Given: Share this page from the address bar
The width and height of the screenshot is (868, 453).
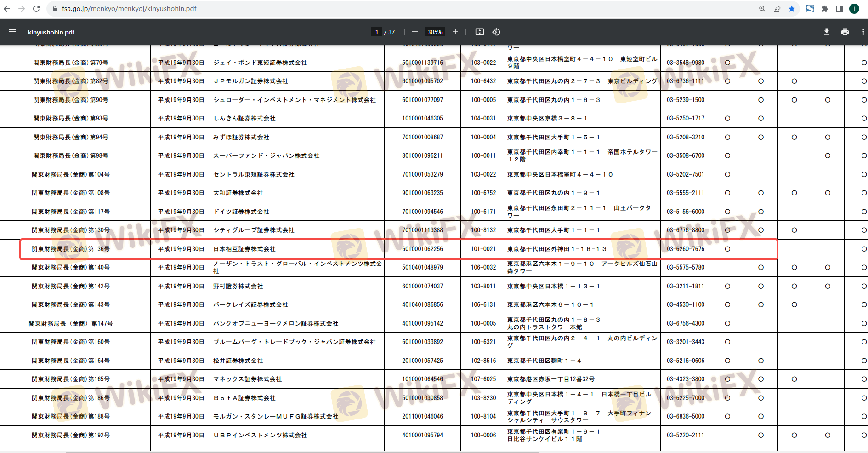Looking at the screenshot, I should [777, 9].
